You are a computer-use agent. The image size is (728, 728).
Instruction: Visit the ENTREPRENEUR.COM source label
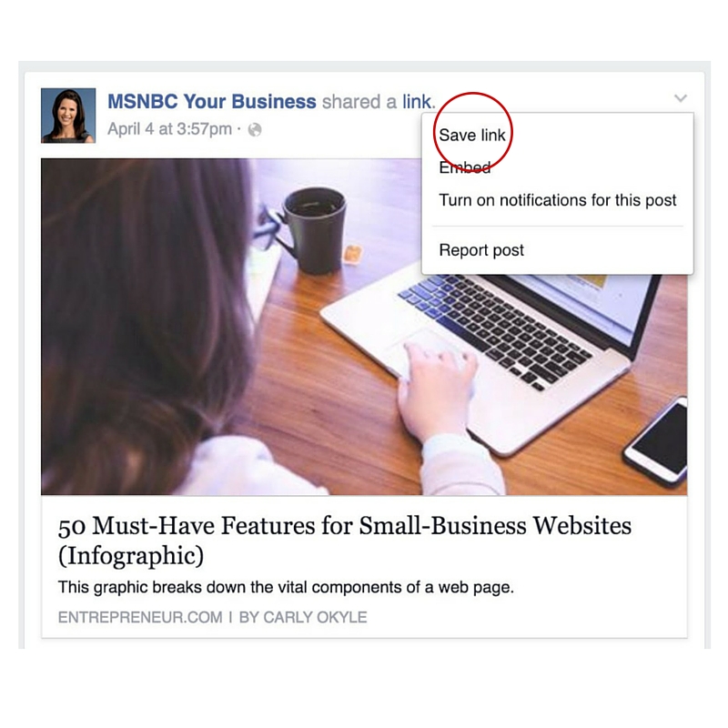pos(140,618)
